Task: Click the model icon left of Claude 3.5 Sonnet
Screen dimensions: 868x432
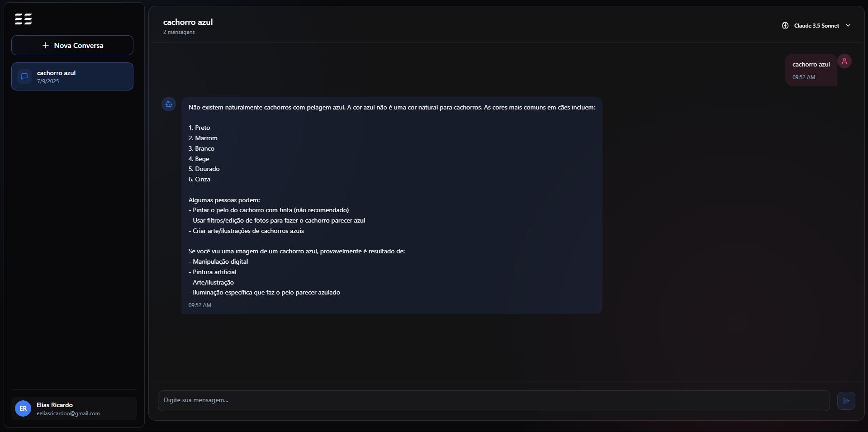Action: tap(785, 26)
